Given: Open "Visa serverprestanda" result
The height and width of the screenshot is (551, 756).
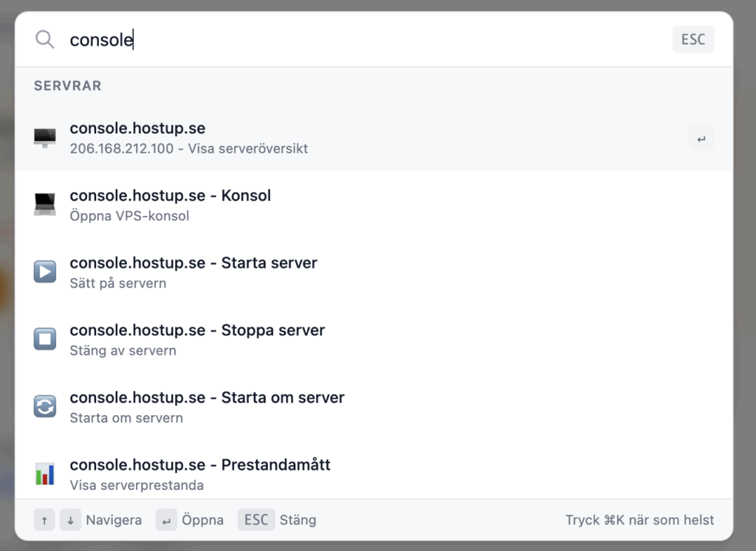Looking at the screenshot, I should tap(137, 485).
